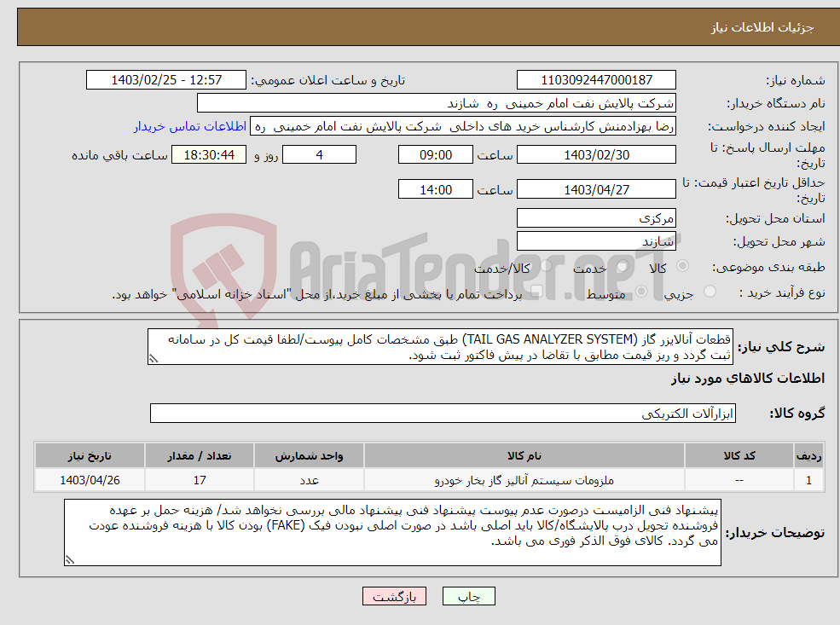Click the توضیحات خریدار label

tap(775, 533)
